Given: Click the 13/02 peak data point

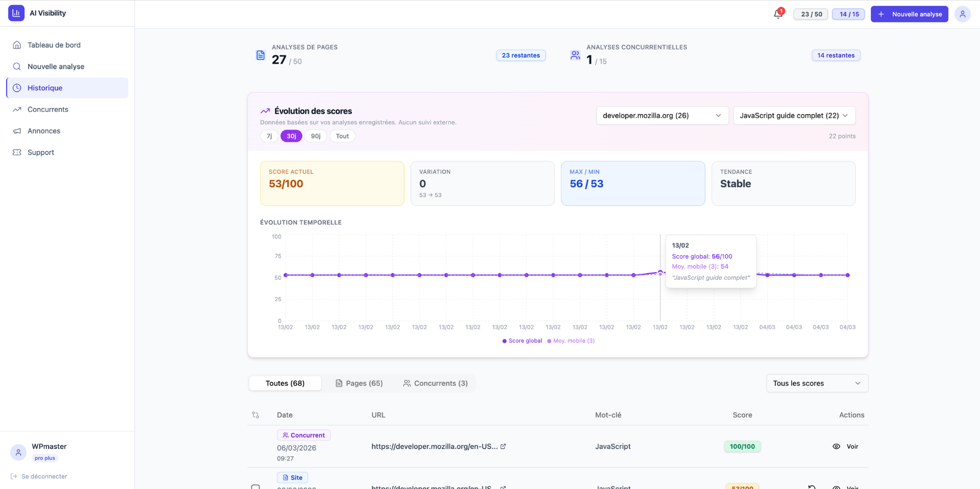Looking at the screenshot, I should (660, 272).
